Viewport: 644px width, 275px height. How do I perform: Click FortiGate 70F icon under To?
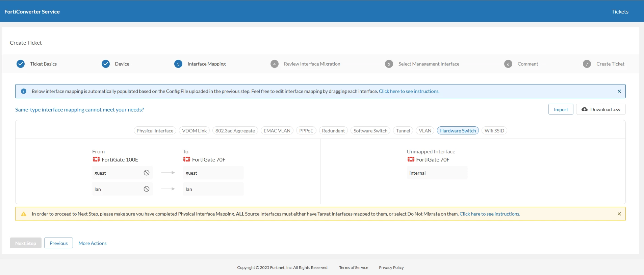click(x=187, y=159)
